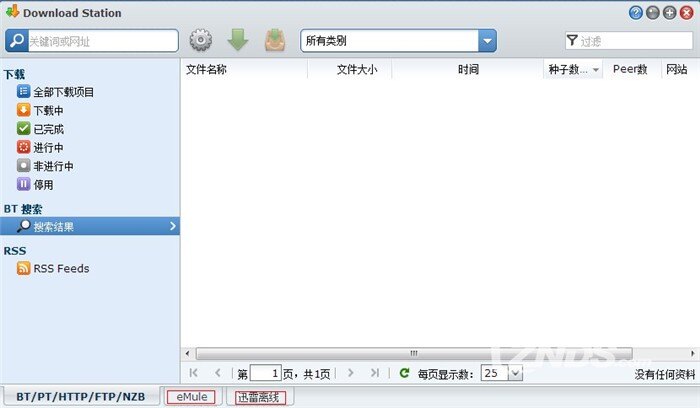The image size is (700, 408).
Task: Select 停用 in sidebar
Action: (x=35, y=184)
